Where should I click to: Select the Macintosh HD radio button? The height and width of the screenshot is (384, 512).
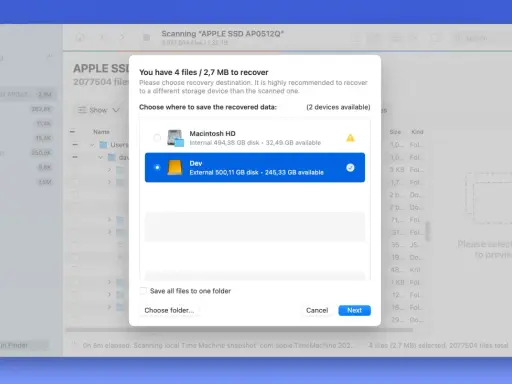157,138
